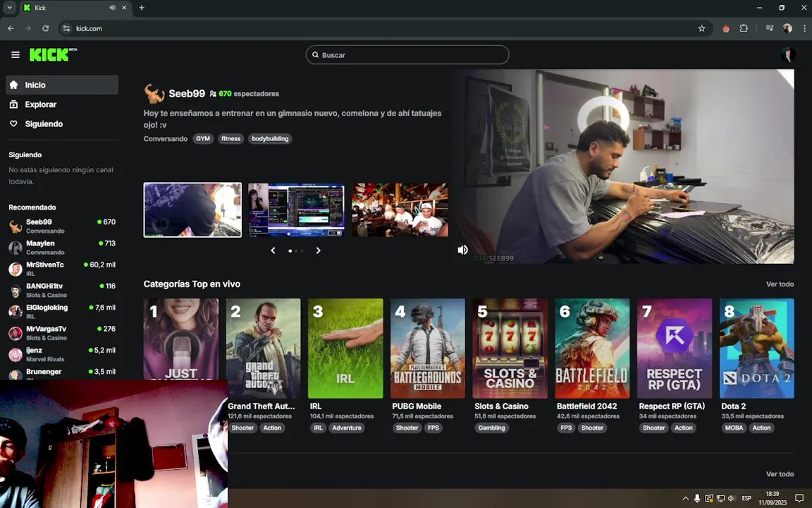Open ElGlogloking recommended channel
This screenshot has width=812, height=508.
pyautogui.click(x=62, y=312)
